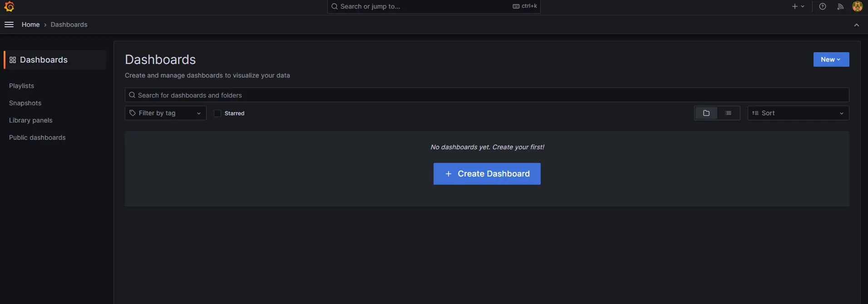Click the 'Create and manage dashboards' description text
This screenshot has height=304, width=868.
tap(207, 75)
